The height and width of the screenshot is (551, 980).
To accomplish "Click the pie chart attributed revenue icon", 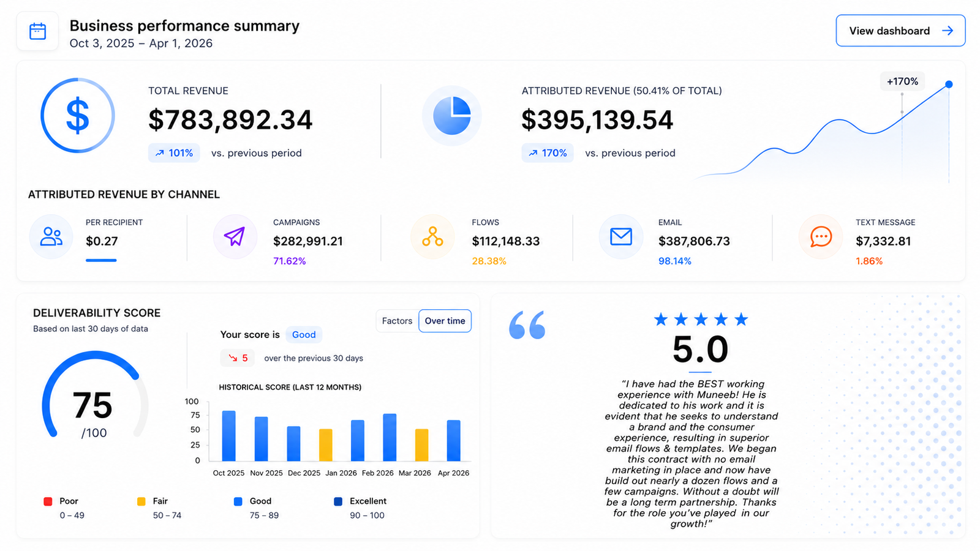I will click(x=452, y=116).
